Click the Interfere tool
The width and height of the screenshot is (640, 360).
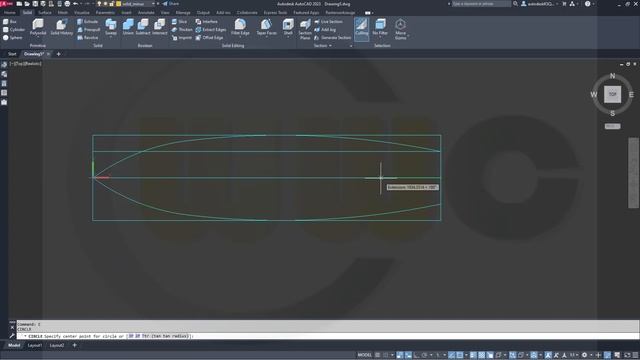[207, 22]
